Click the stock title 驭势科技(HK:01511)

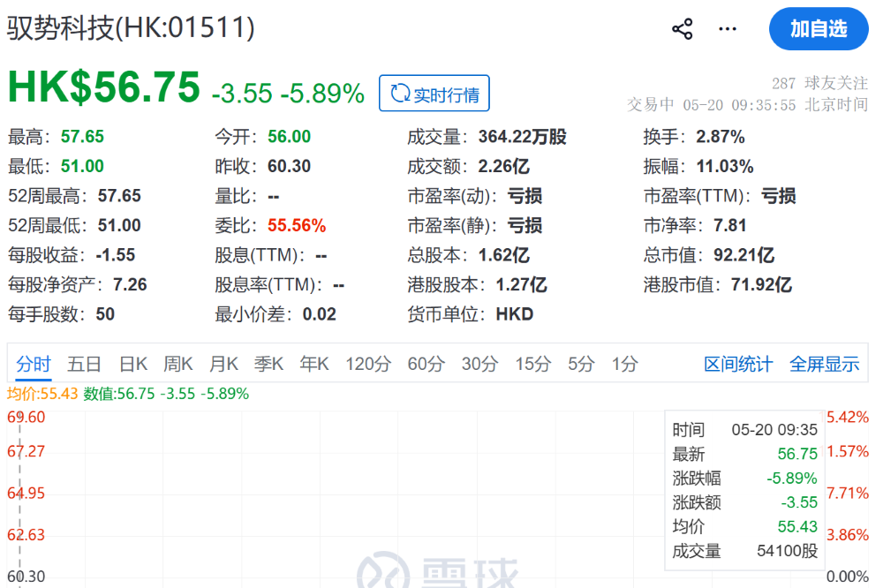(x=131, y=27)
